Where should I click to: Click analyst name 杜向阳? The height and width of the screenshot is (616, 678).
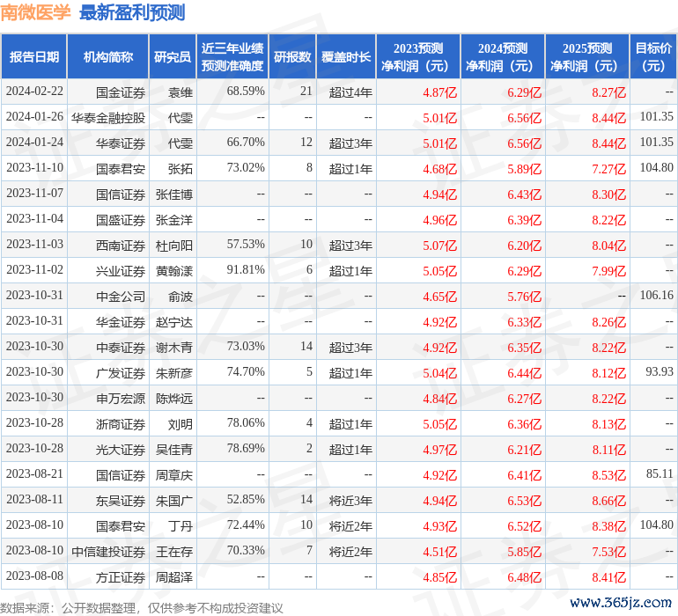click(174, 246)
